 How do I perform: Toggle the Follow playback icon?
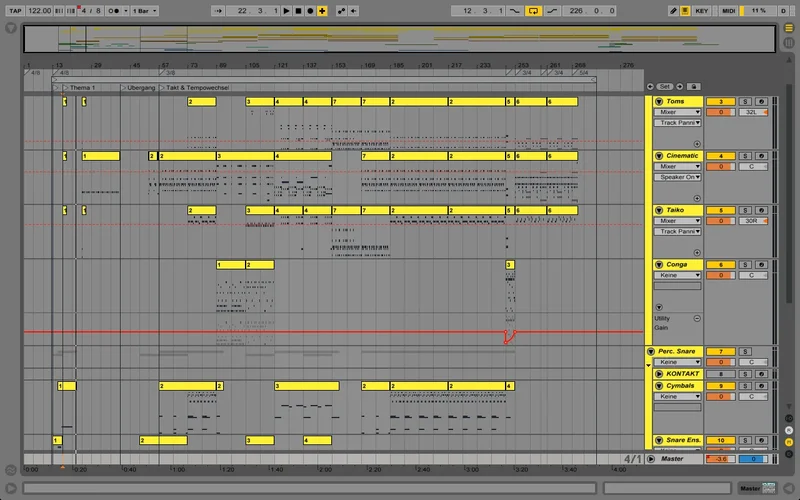coord(218,11)
